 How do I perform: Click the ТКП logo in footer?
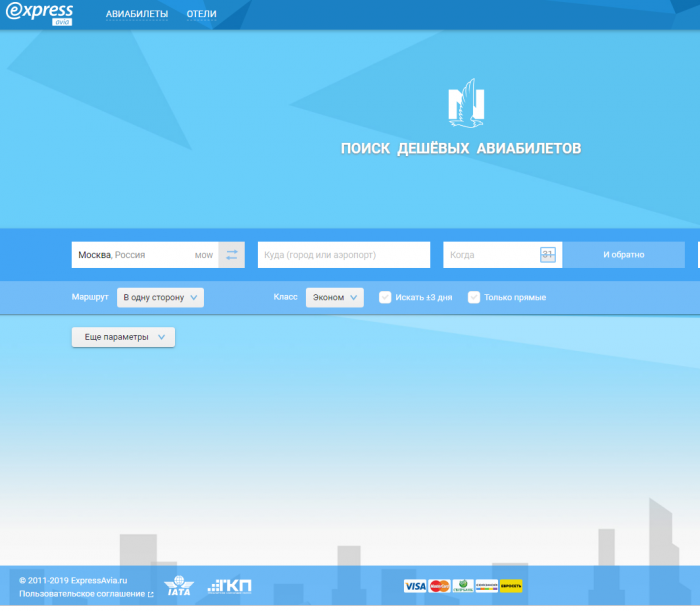pyautogui.click(x=230, y=586)
